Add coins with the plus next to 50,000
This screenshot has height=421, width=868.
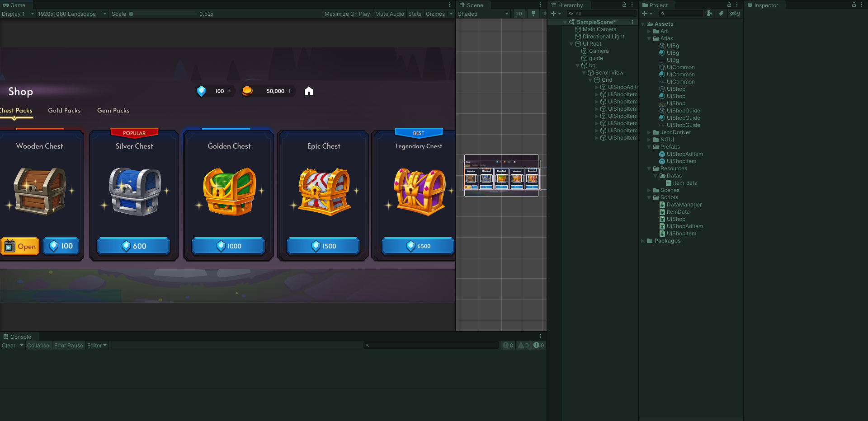coord(290,91)
